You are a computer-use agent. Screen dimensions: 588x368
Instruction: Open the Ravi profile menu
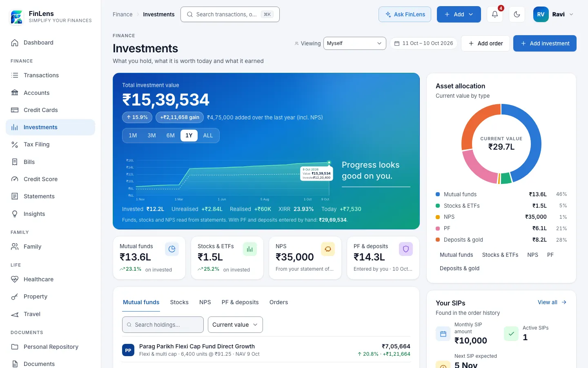click(553, 14)
